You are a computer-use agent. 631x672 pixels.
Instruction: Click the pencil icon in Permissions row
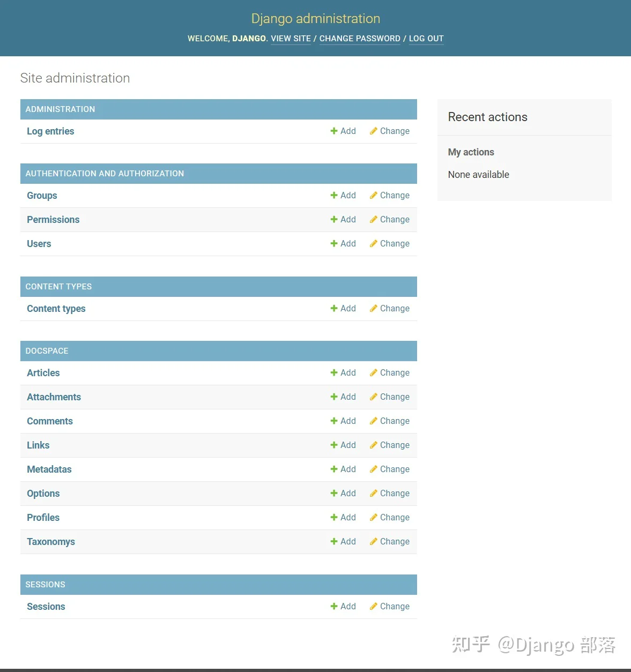click(373, 219)
